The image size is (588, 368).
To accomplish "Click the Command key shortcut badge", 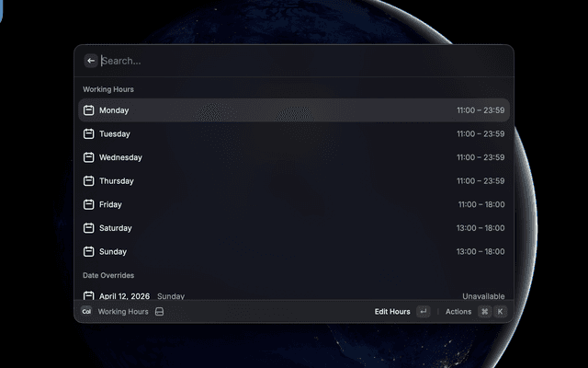I will point(484,312).
